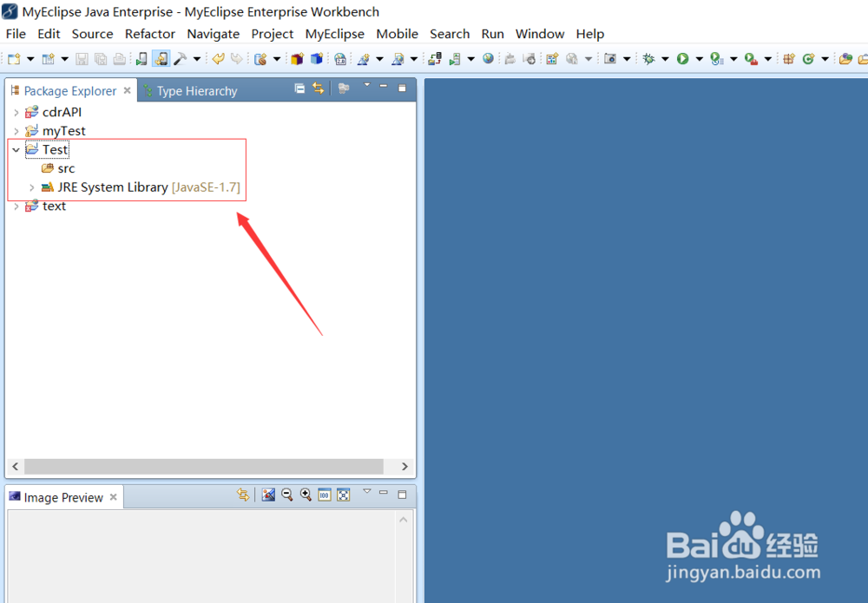Click the Save All toolbar icon

tap(101, 59)
